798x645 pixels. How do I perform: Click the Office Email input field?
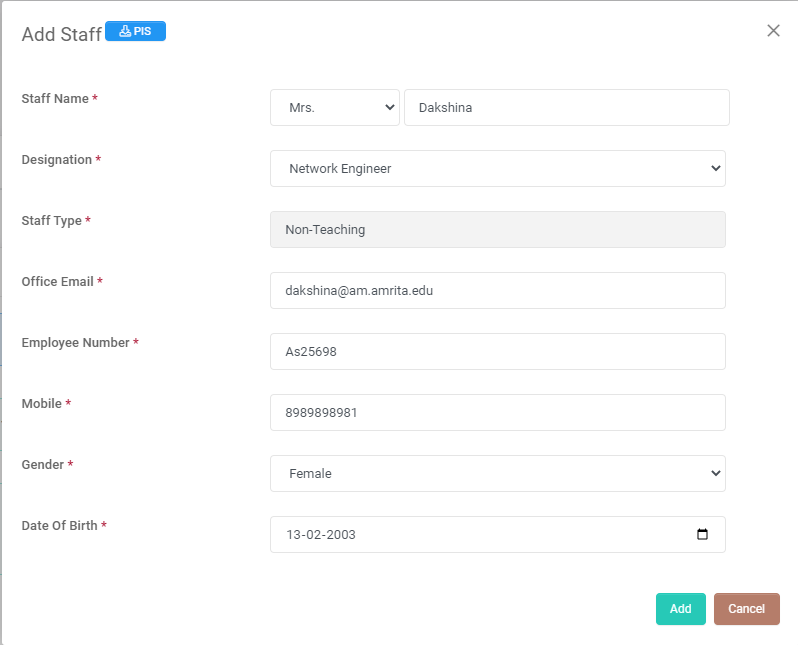497,291
